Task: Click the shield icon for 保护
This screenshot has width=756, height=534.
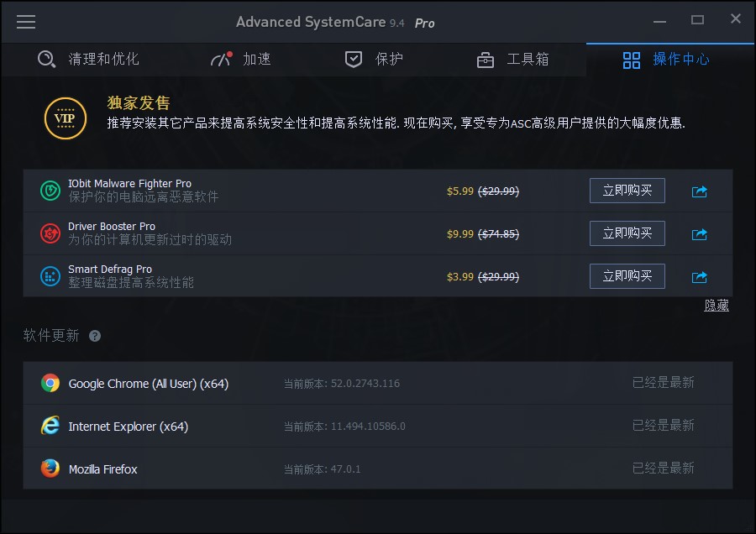Action: 354,60
